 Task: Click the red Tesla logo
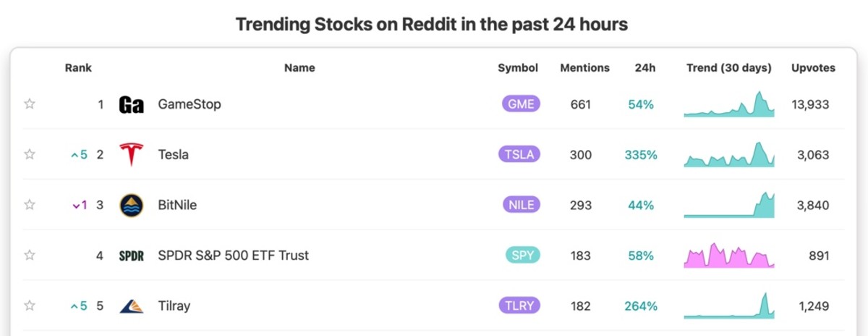click(x=131, y=154)
